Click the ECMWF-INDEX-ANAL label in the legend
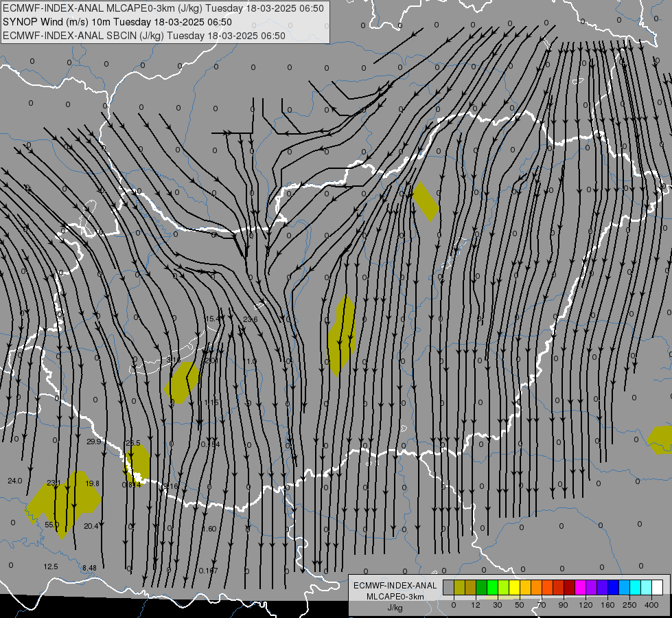This screenshot has height=618, width=672. (x=395, y=586)
